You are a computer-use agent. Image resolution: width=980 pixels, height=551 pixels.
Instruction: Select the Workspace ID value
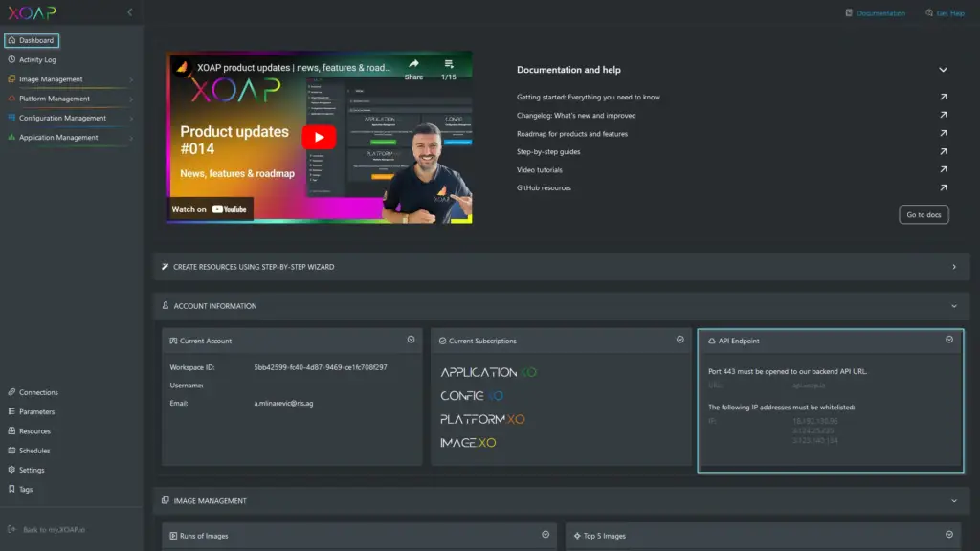tap(321, 367)
